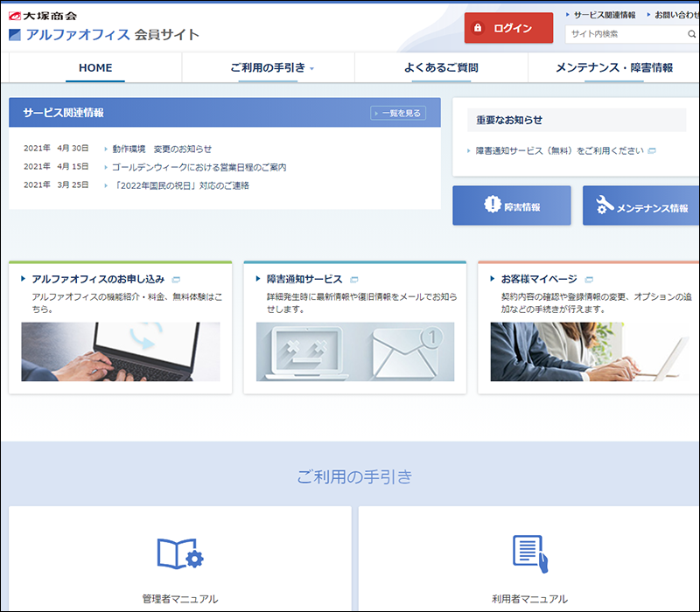Open ゴールデンウィークにおける営業日程のご案内 item
The height and width of the screenshot is (612, 700).
coord(199,167)
